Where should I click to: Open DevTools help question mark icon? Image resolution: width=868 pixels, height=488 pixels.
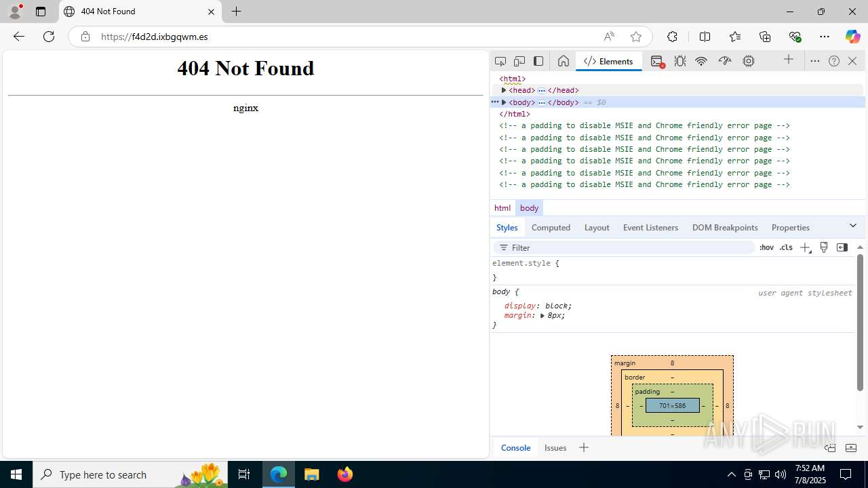834,61
